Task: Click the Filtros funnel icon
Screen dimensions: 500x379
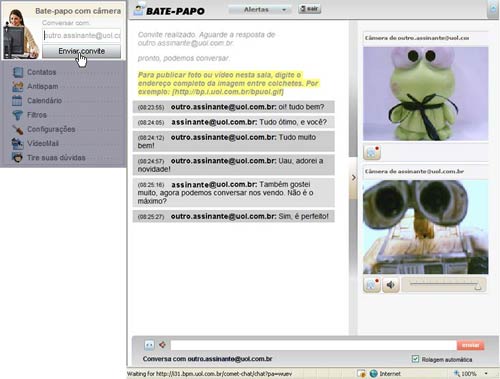Action: 17,115
